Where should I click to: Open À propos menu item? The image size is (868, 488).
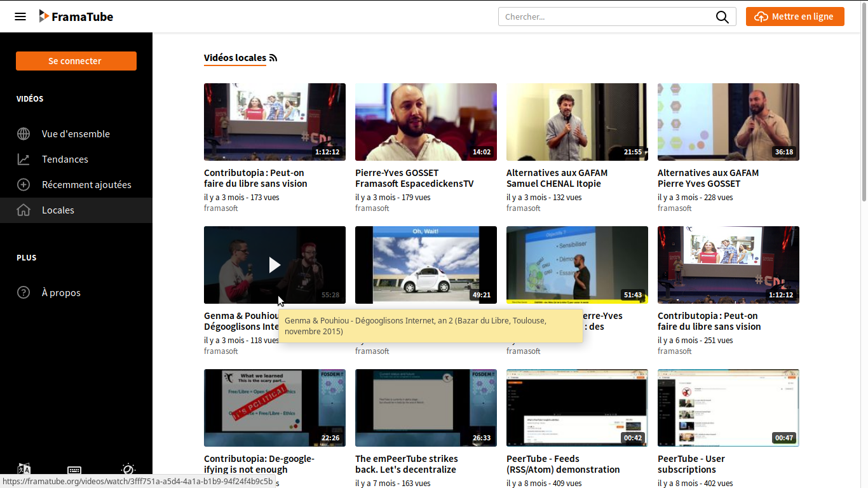point(76,292)
